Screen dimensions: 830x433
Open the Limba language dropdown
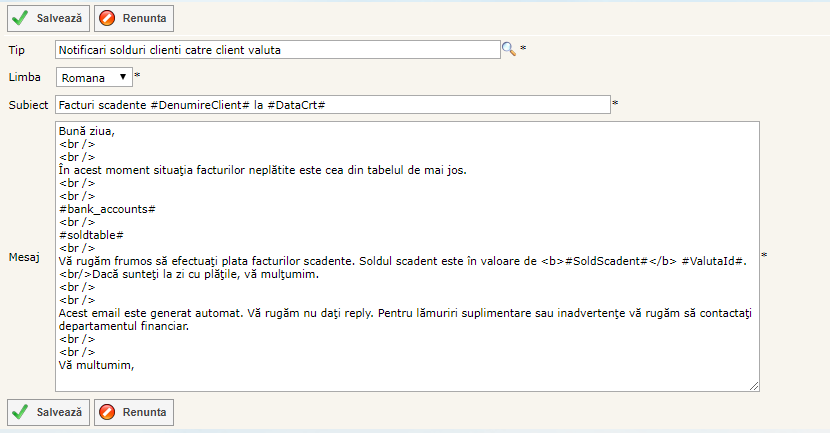(x=94, y=77)
